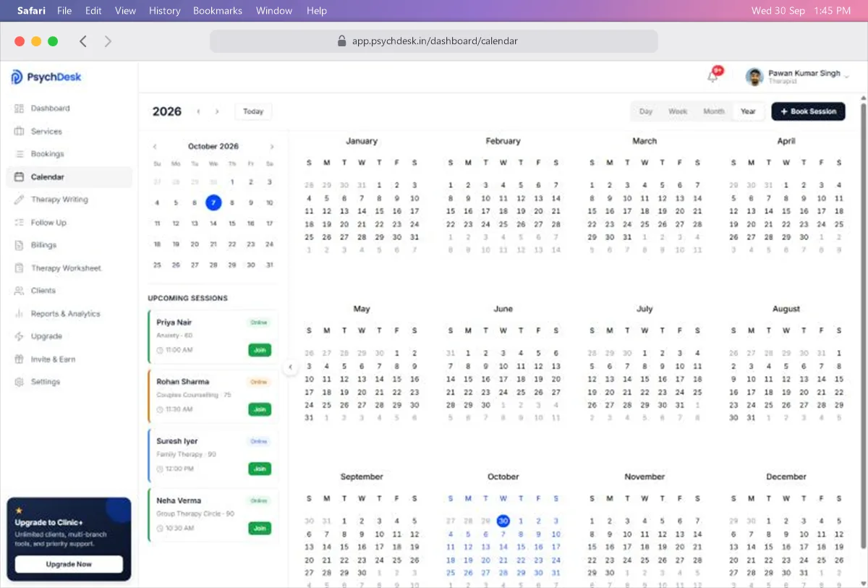Click the Invite & Earn gift icon

pos(19,359)
